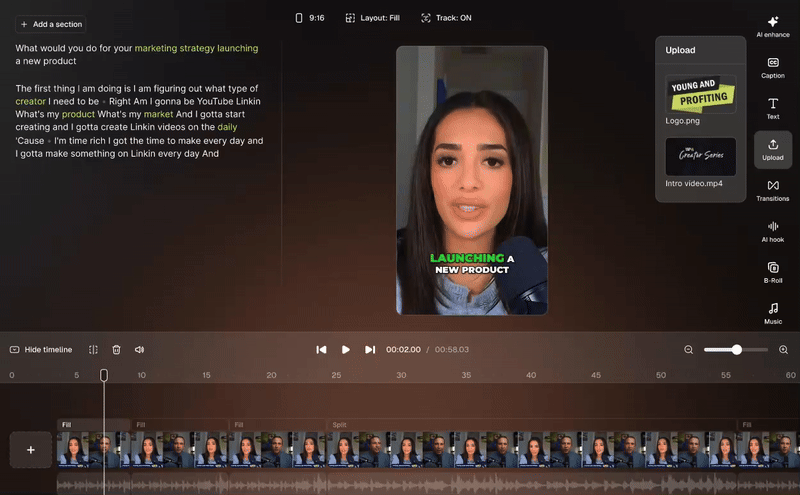Mute audio with the speaker icon
The width and height of the screenshot is (800, 495).
[x=139, y=350]
